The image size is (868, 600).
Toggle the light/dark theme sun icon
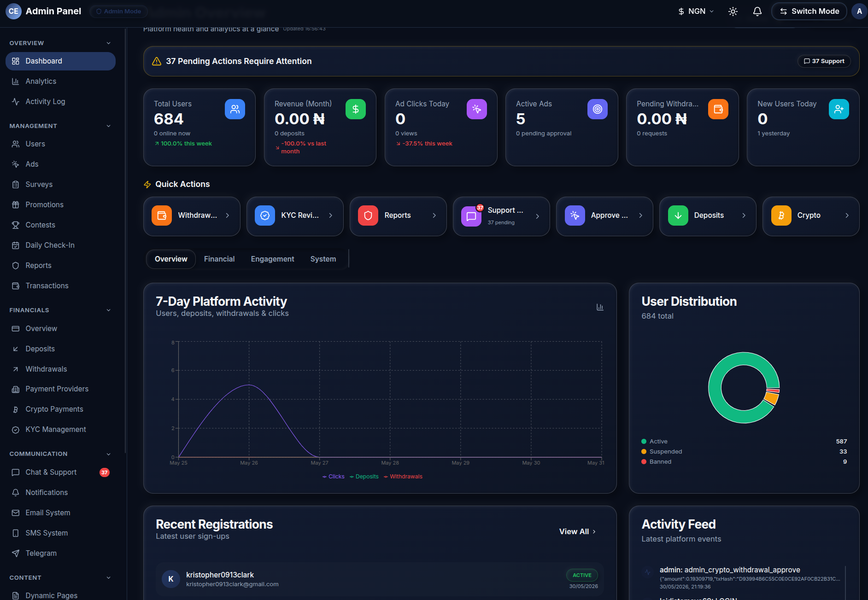click(x=733, y=12)
